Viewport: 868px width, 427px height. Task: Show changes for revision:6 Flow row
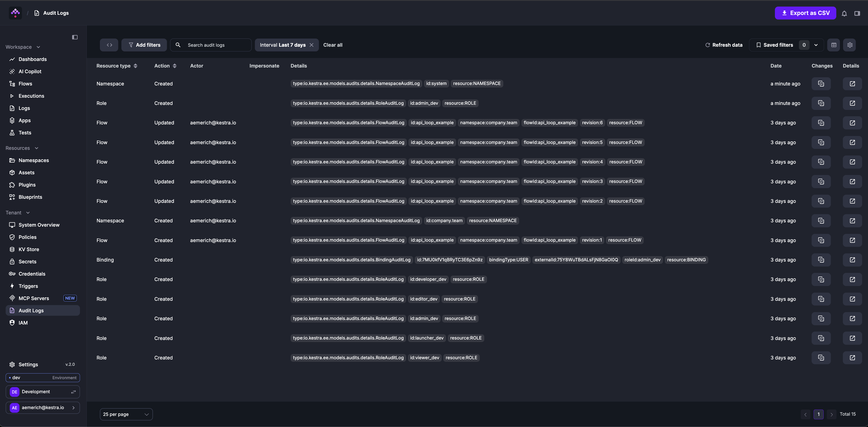click(x=821, y=123)
